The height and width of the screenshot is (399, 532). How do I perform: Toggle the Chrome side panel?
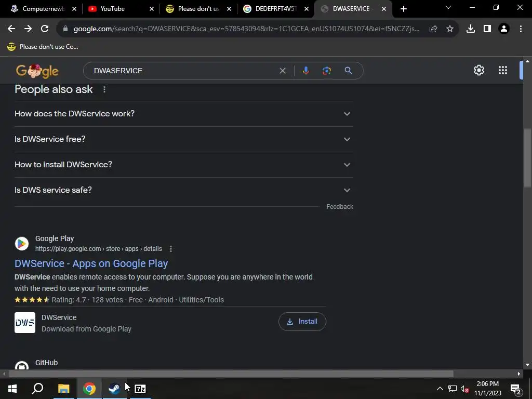coord(487,29)
